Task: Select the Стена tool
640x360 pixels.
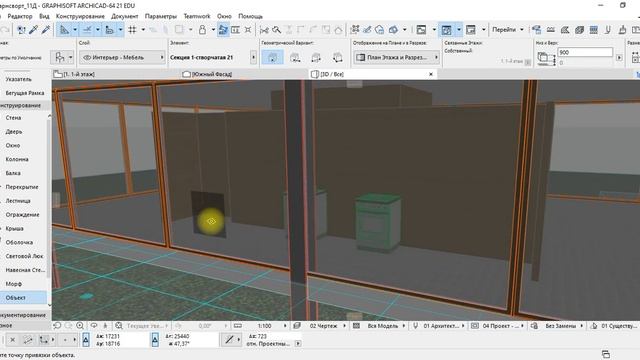Action: [13, 118]
